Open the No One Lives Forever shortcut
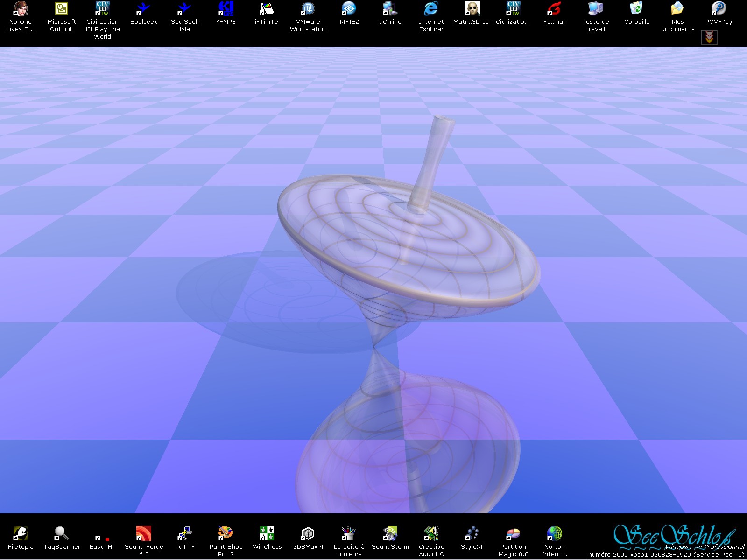Screen dimensions: 747x560 [x=21, y=8]
